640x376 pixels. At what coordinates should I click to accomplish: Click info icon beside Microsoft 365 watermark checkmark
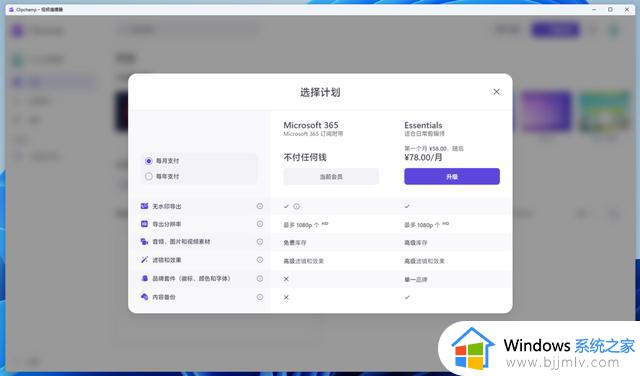click(296, 207)
